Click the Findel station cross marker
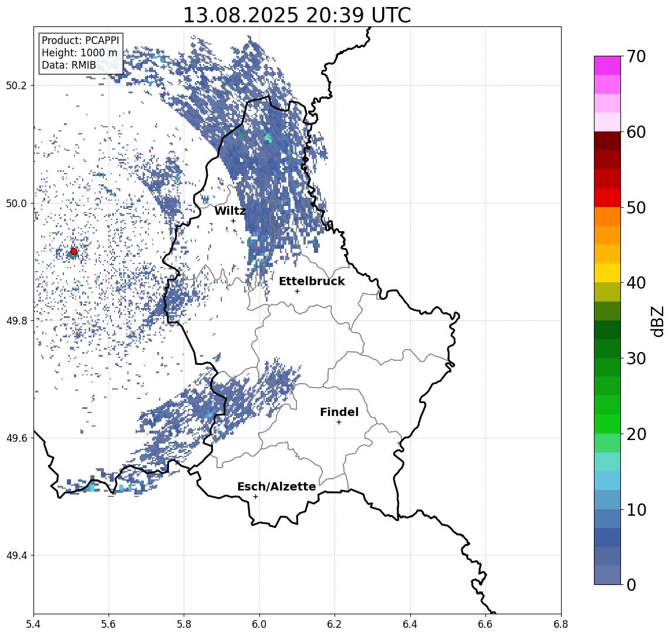This screenshot has width=672, height=636. [x=339, y=422]
